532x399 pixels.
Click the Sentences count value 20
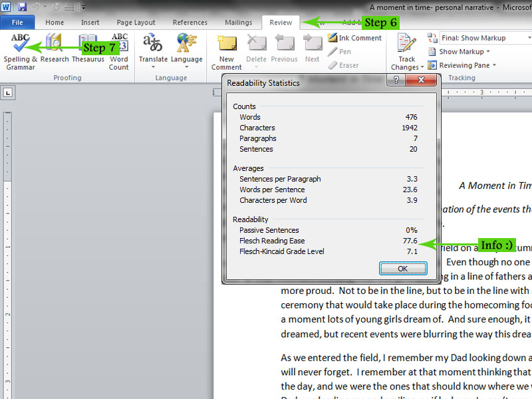(413, 149)
